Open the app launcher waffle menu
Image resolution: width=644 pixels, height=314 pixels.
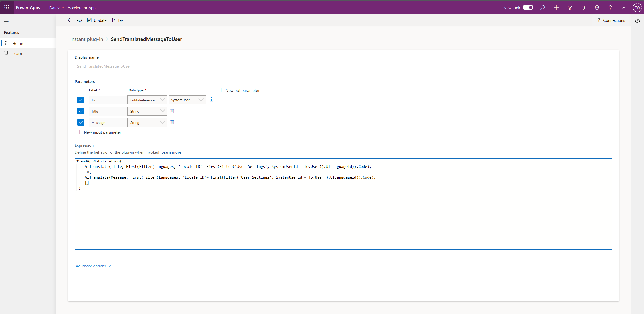tap(7, 7)
